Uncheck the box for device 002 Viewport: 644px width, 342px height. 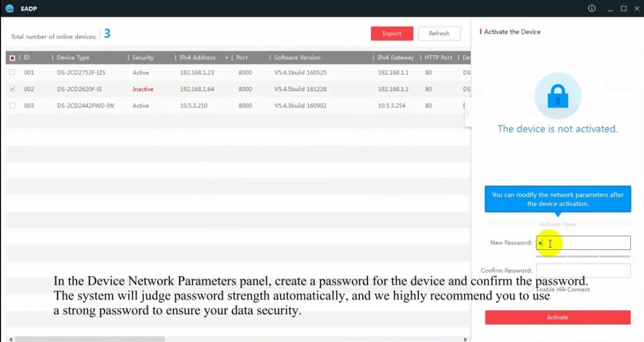[x=12, y=89]
